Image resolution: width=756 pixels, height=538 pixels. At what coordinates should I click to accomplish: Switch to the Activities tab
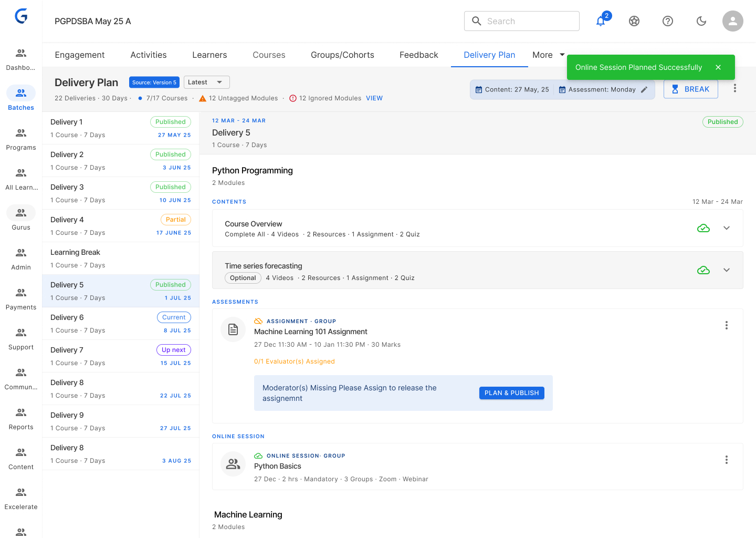pos(149,55)
